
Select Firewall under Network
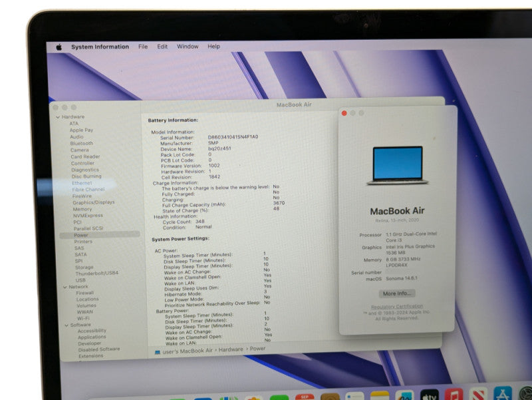point(85,293)
